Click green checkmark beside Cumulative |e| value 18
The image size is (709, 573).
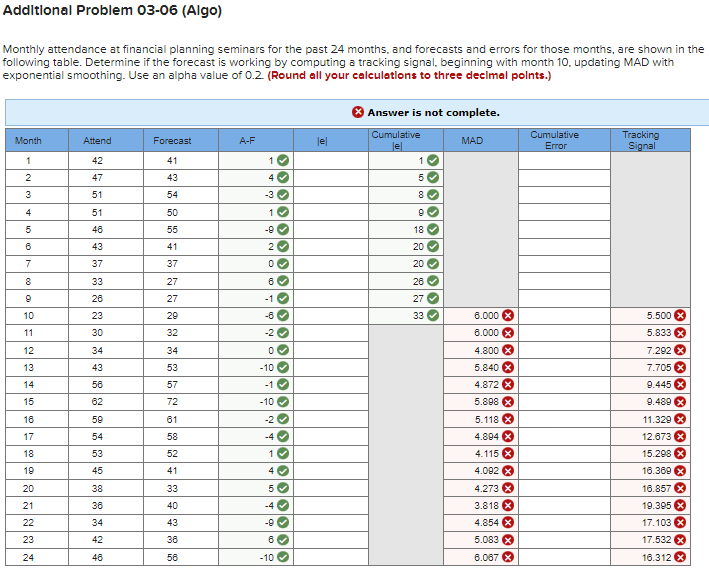click(433, 230)
